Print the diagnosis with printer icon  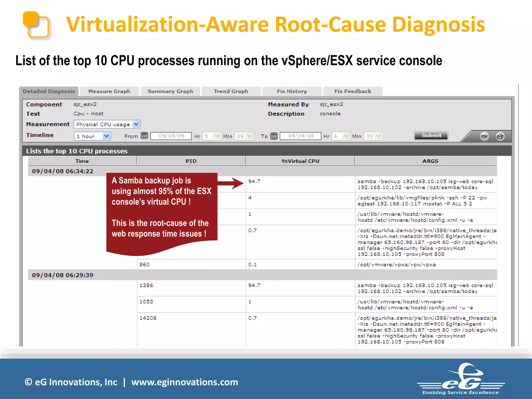click(500, 136)
